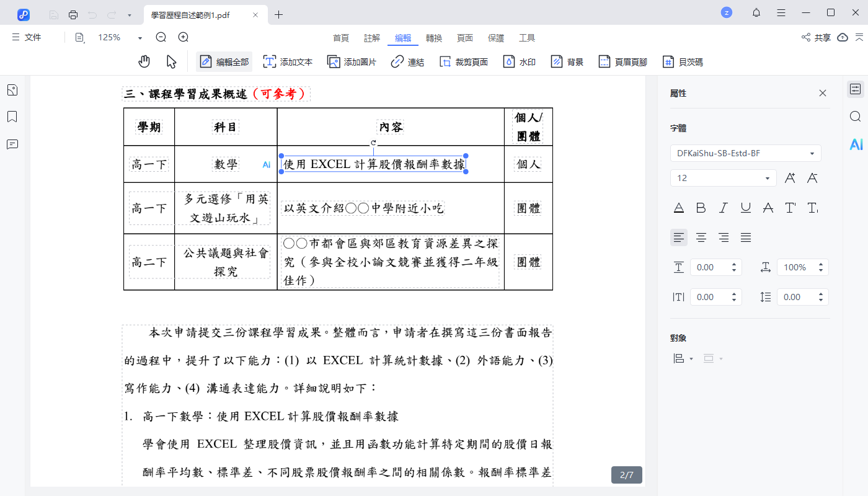Open the 文件 menu

pyautogui.click(x=27, y=37)
